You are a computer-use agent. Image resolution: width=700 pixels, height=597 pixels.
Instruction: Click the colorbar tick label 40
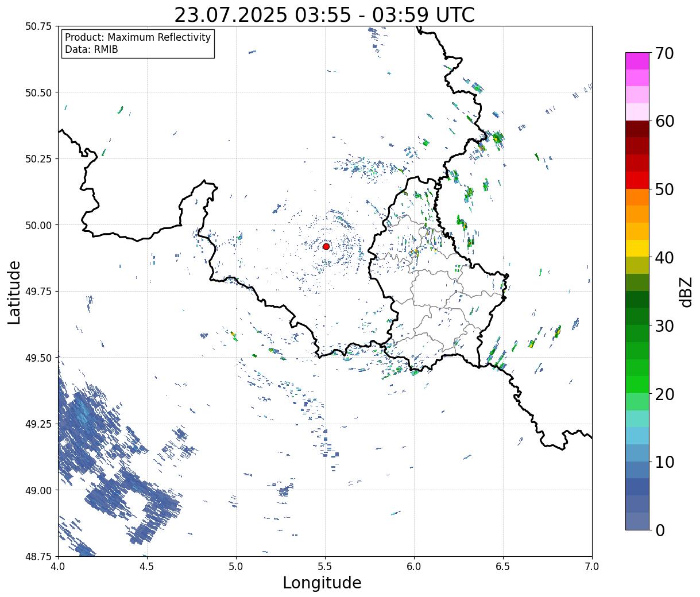[665, 258]
